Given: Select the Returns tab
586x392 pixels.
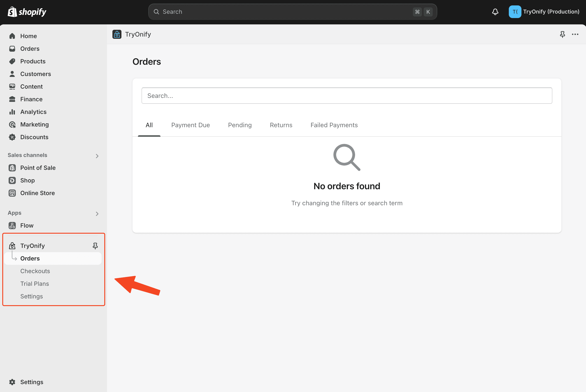Looking at the screenshot, I should (281, 125).
